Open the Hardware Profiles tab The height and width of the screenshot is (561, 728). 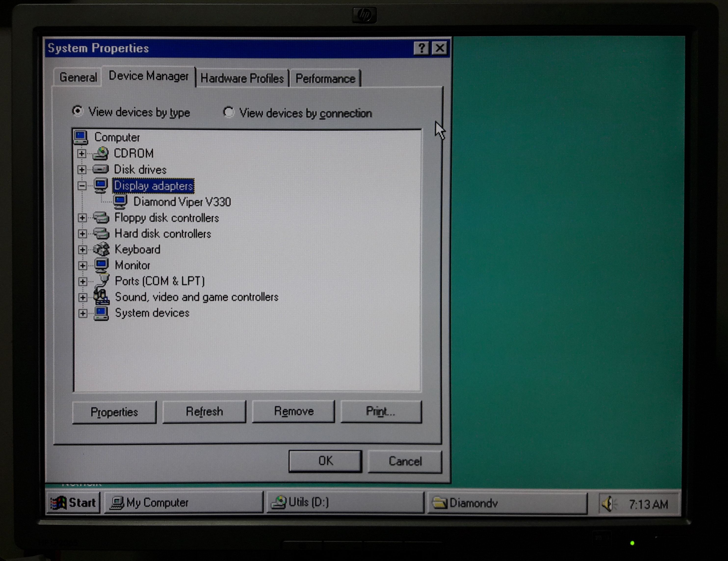242,78
